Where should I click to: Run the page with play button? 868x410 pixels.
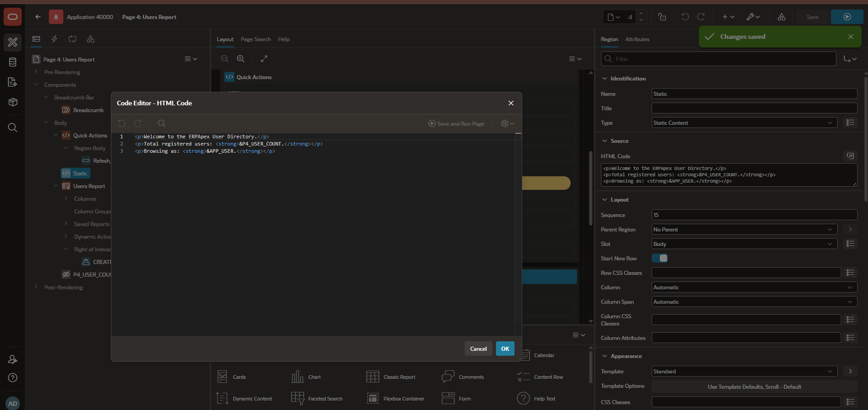pyautogui.click(x=847, y=17)
